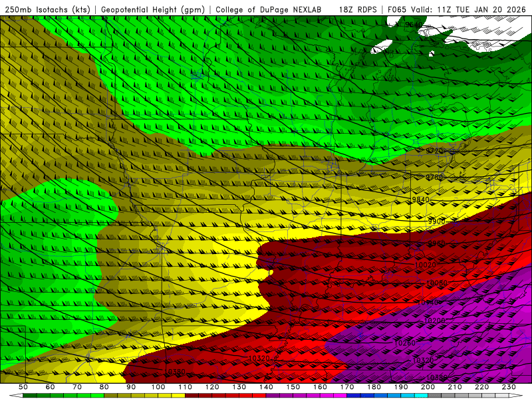Click the 160 value on the color scale

320,387
